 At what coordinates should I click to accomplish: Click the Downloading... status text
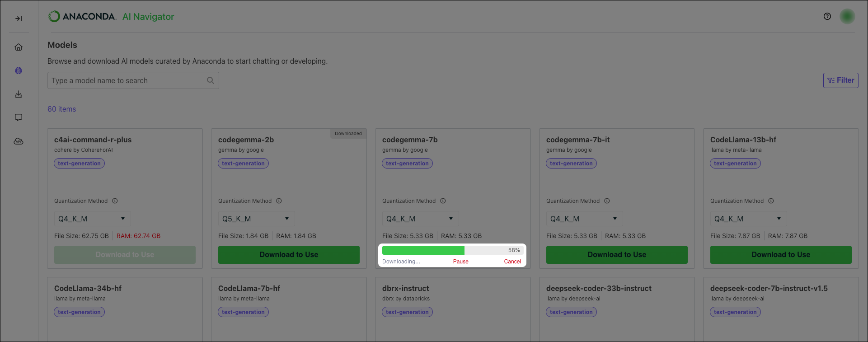(401, 262)
